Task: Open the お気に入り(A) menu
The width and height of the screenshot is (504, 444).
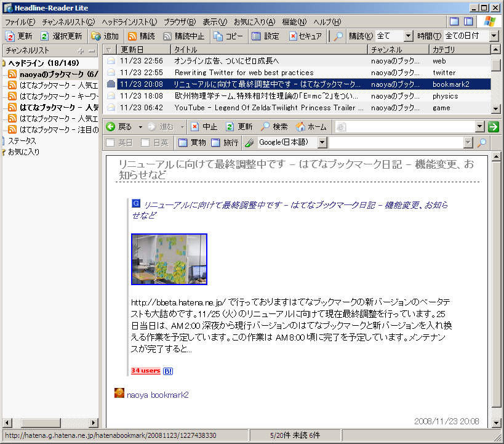Action: click(255, 22)
